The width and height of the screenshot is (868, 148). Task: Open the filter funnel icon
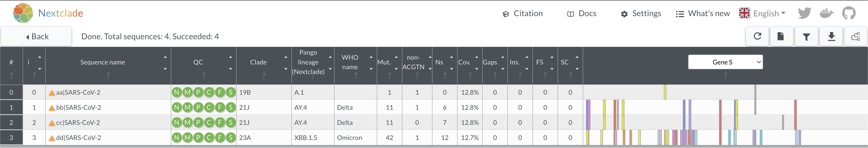[806, 36]
